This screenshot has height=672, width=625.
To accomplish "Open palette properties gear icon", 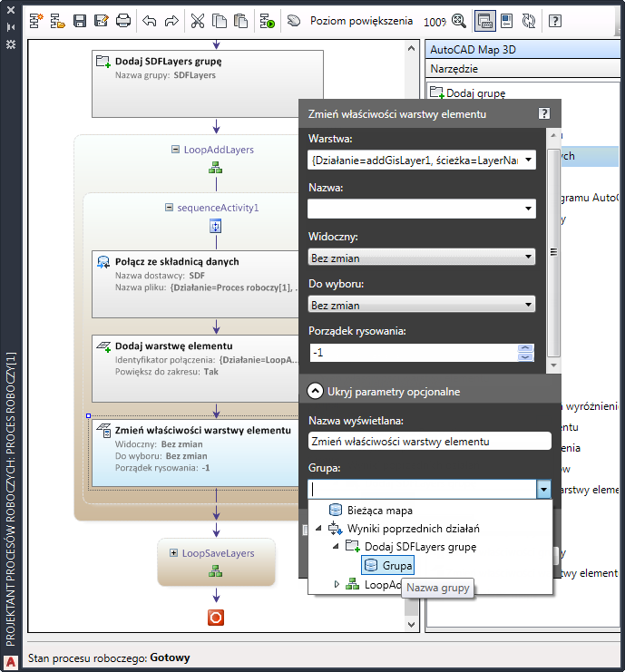I will [x=11, y=44].
